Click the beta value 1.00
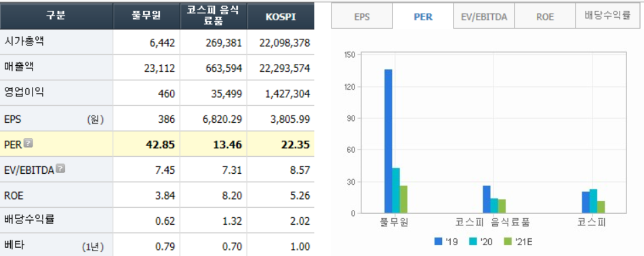The image size is (644, 256). click(300, 246)
